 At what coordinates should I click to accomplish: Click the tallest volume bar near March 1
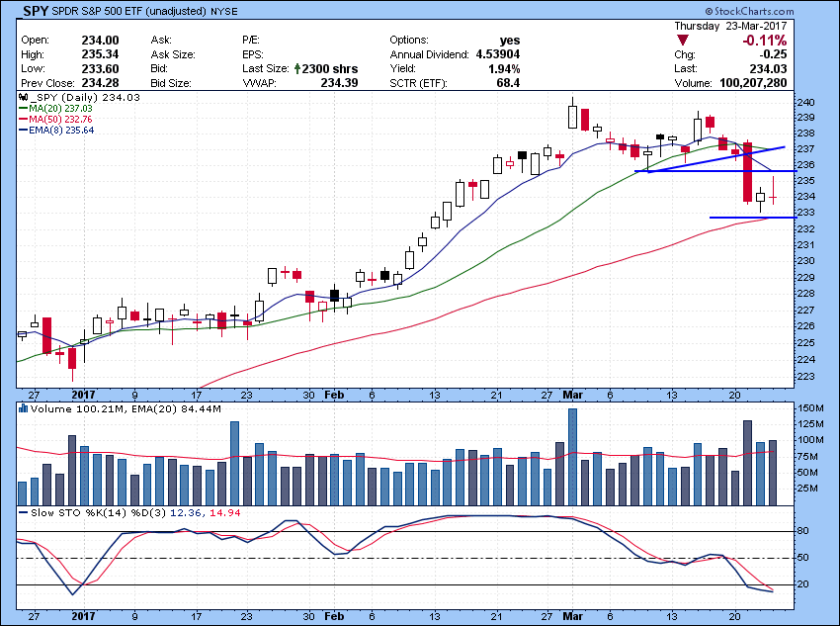pos(572,457)
